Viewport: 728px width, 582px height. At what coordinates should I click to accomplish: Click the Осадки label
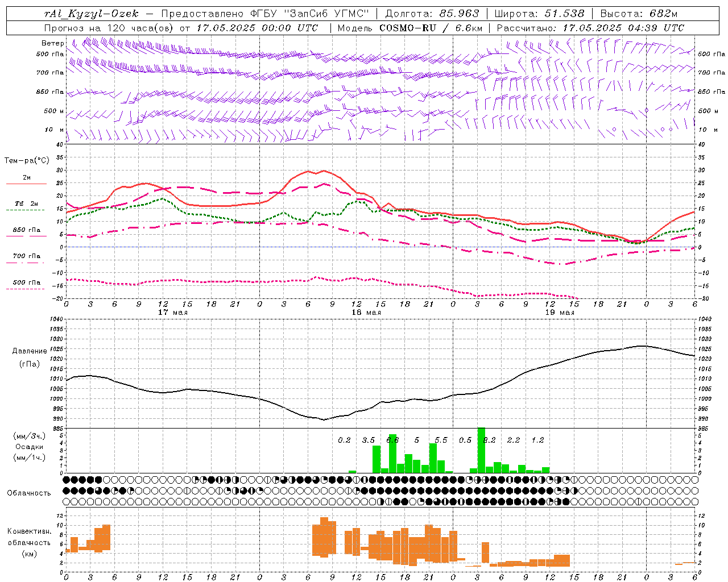[x=30, y=447]
